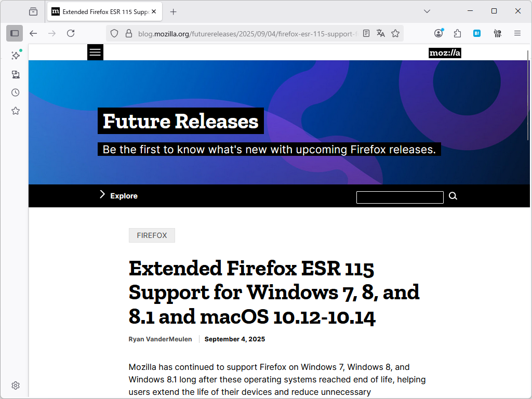
Task: Translate this page
Action: [x=381, y=33]
